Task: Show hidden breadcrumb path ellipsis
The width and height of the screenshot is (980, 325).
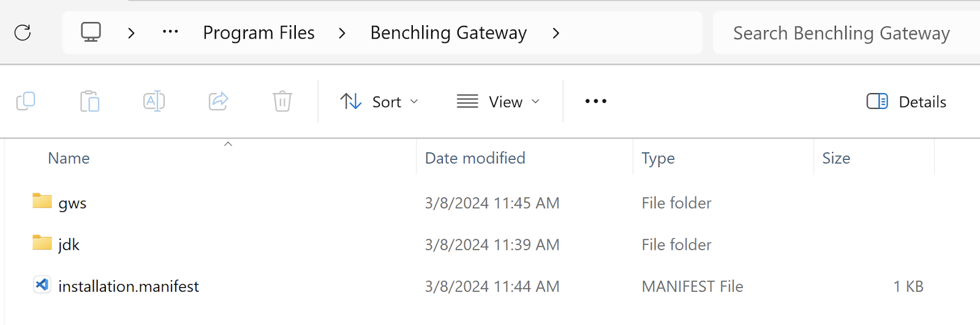Action: (170, 32)
